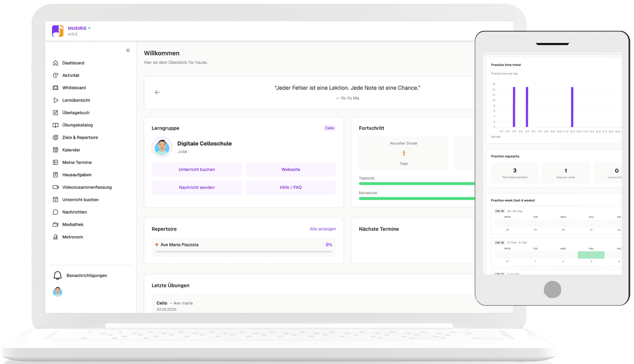
Task: Click the Mediathek folder icon
Action: (55, 224)
